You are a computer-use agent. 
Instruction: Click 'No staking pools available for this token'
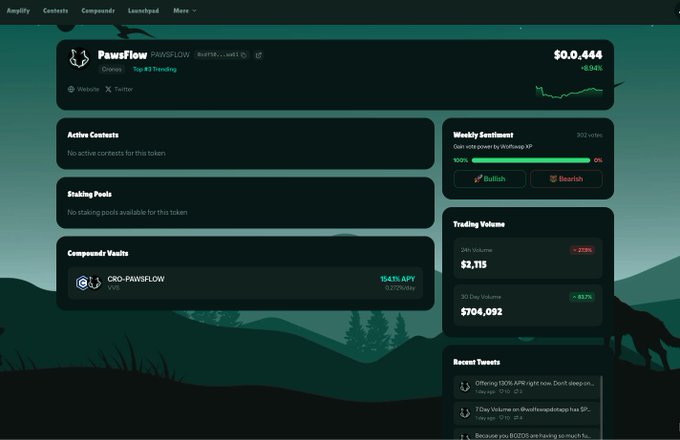pos(128,212)
